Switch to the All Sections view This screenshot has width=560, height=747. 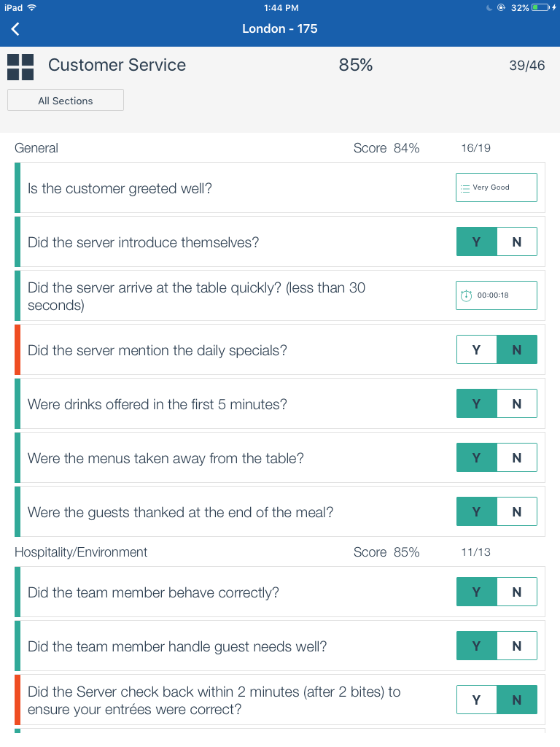pyautogui.click(x=65, y=100)
